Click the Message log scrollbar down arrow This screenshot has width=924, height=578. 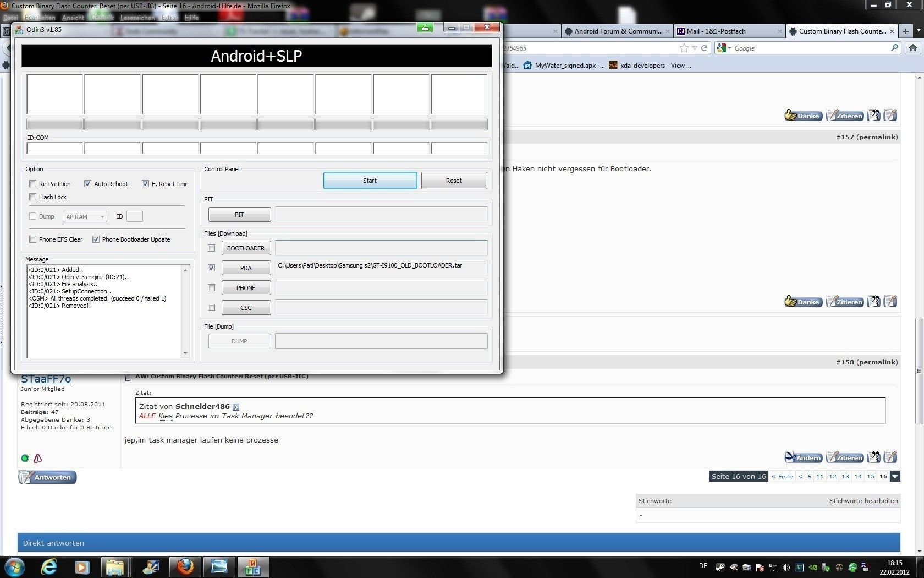pyautogui.click(x=185, y=353)
